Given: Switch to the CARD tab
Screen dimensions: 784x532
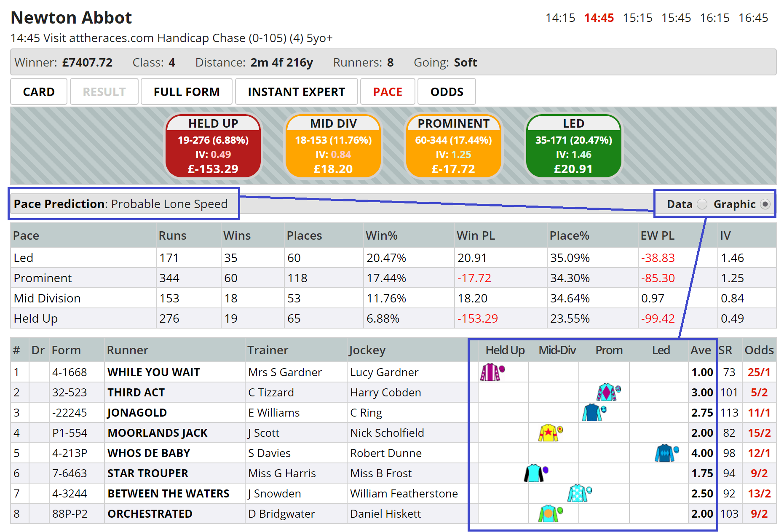Looking at the screenshot, I should click(x=38, y=91).
